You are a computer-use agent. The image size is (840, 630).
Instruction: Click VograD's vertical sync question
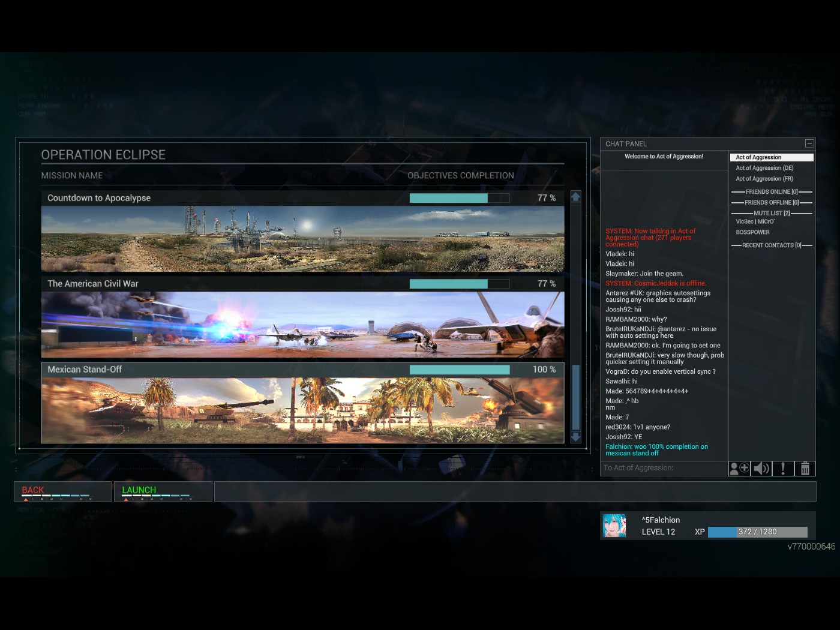click(x=661, y=372)
